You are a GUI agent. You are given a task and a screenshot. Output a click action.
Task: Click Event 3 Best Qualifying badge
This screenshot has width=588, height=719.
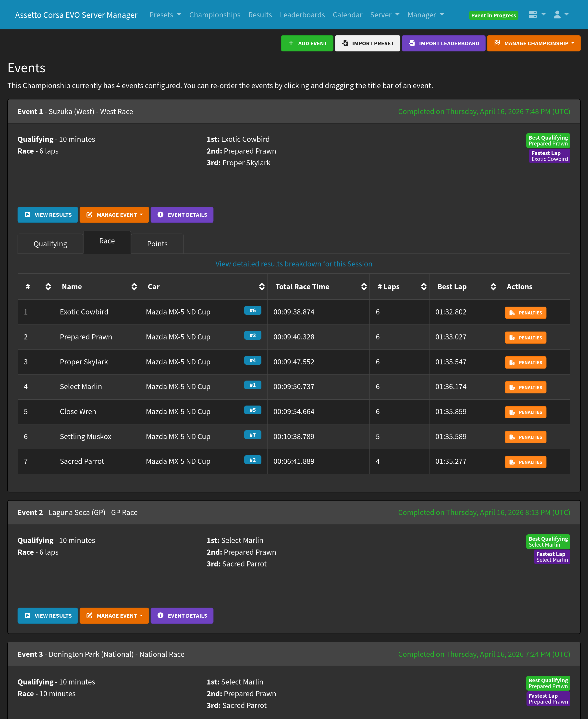point(548,683)
